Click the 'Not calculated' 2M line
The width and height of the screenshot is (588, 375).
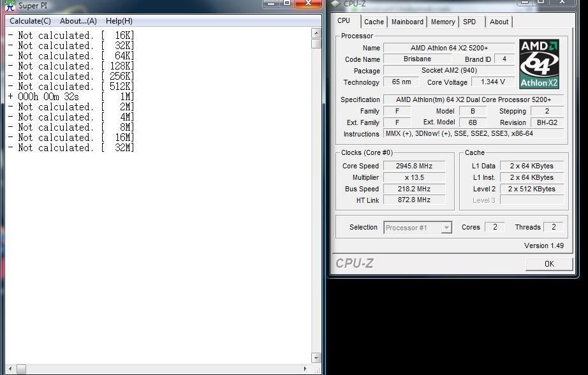tap(71, 107)
